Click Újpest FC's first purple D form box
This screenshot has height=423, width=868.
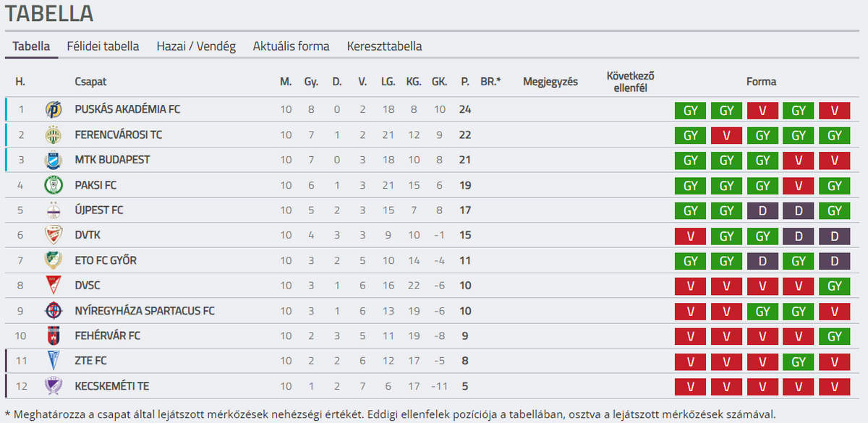pos(762,210)
